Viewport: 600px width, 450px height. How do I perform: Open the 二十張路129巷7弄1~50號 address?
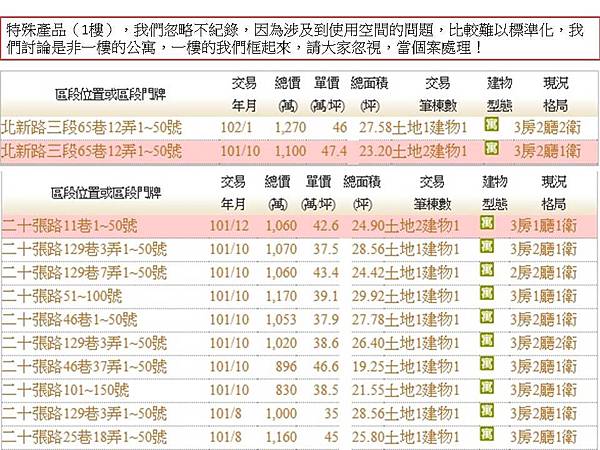pos(84,273)
